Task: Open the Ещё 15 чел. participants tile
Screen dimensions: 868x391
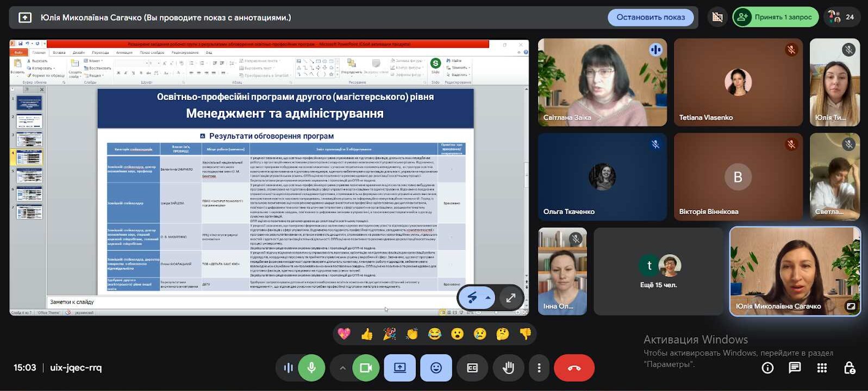Action: tap(658, 271)
